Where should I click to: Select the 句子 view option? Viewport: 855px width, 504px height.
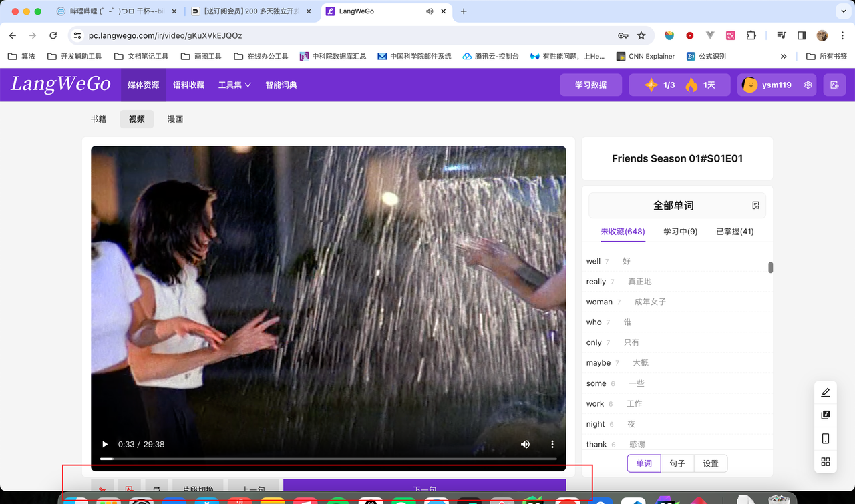677,463
